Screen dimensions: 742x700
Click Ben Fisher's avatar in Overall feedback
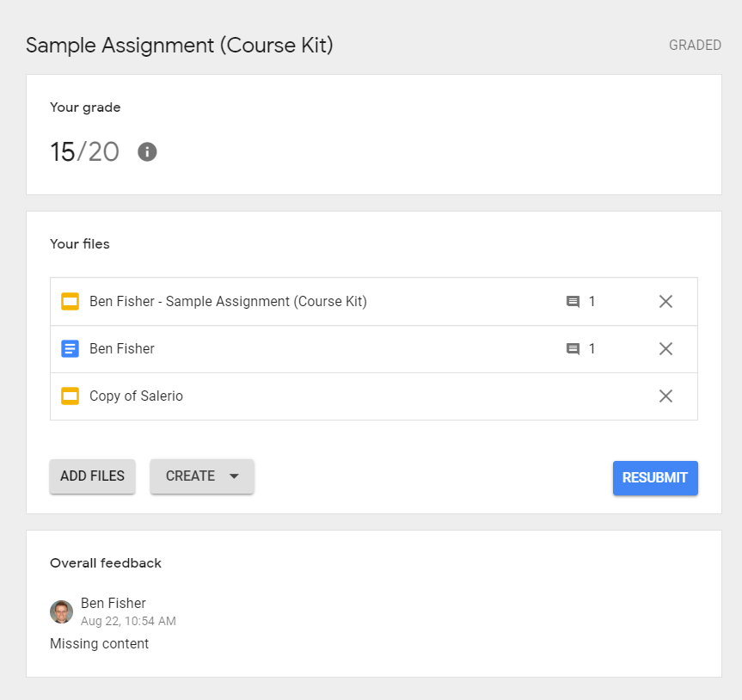click(61, 611)
